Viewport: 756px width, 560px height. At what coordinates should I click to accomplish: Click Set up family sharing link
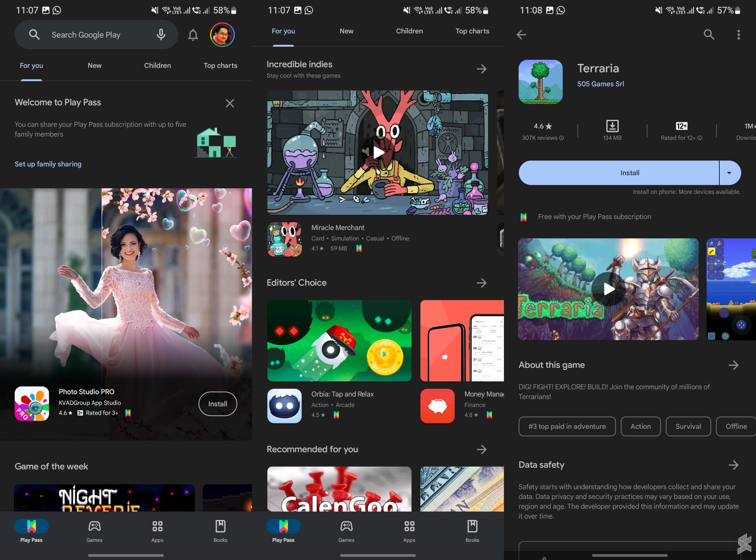48,164
